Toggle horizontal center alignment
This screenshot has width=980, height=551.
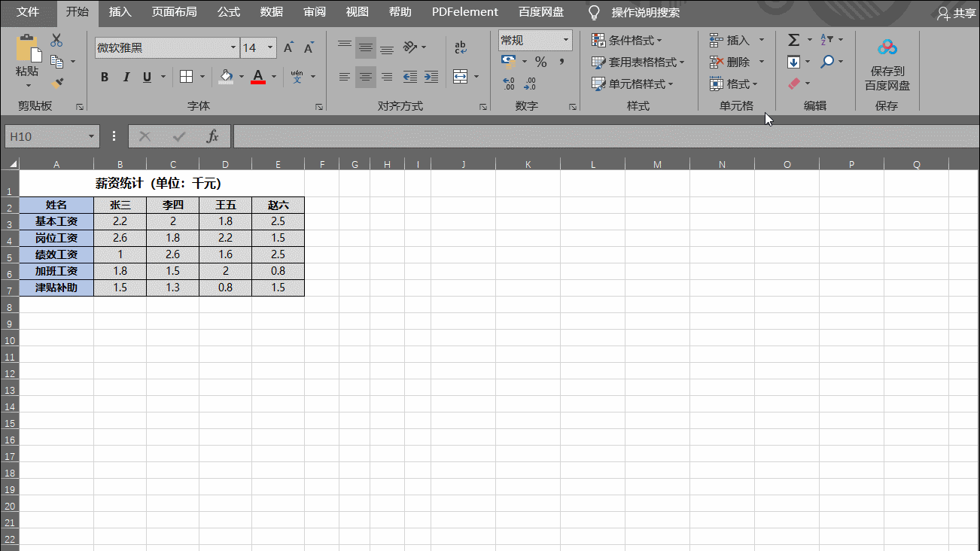click(x=366, y=77)
